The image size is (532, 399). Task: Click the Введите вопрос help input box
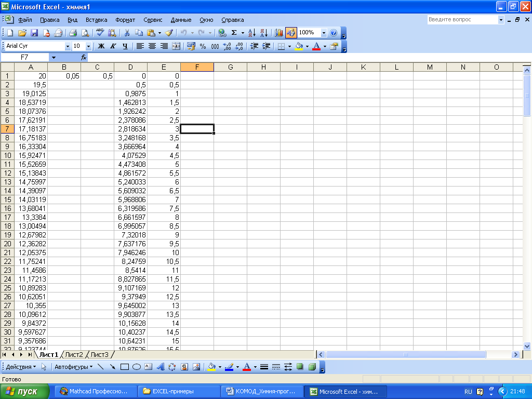tap(461, 19)
